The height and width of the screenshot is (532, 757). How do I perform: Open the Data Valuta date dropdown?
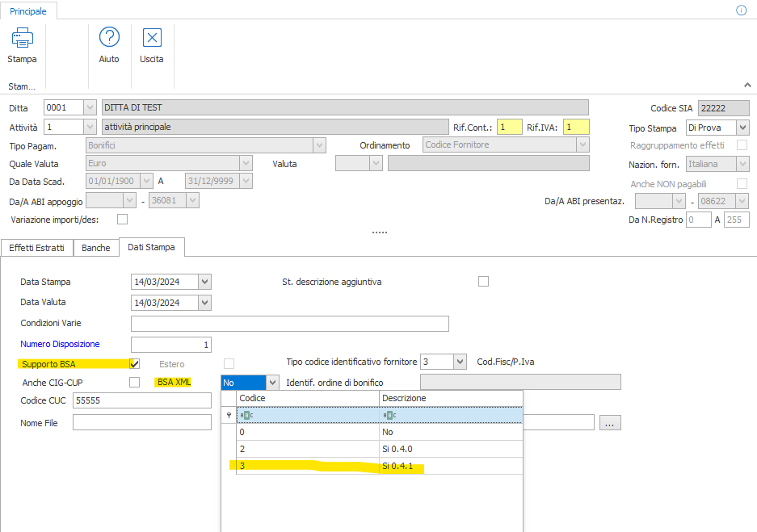click(204, 303)
